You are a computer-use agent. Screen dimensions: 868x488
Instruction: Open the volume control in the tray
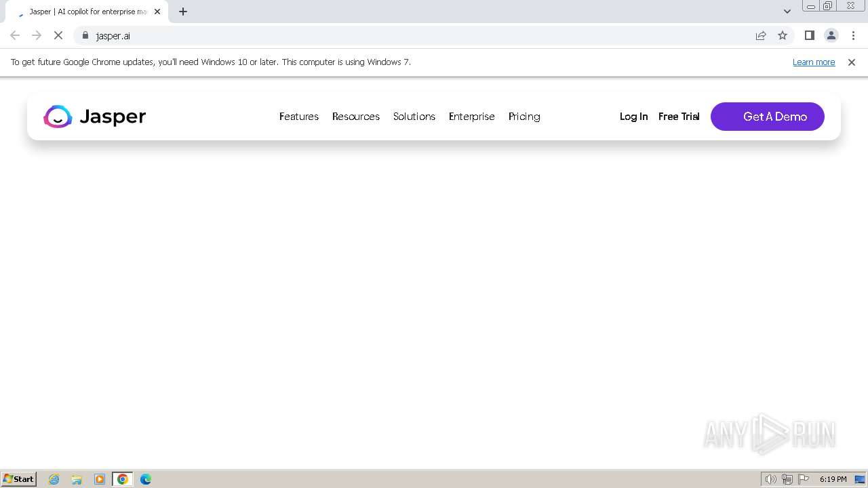pos(770,479)
